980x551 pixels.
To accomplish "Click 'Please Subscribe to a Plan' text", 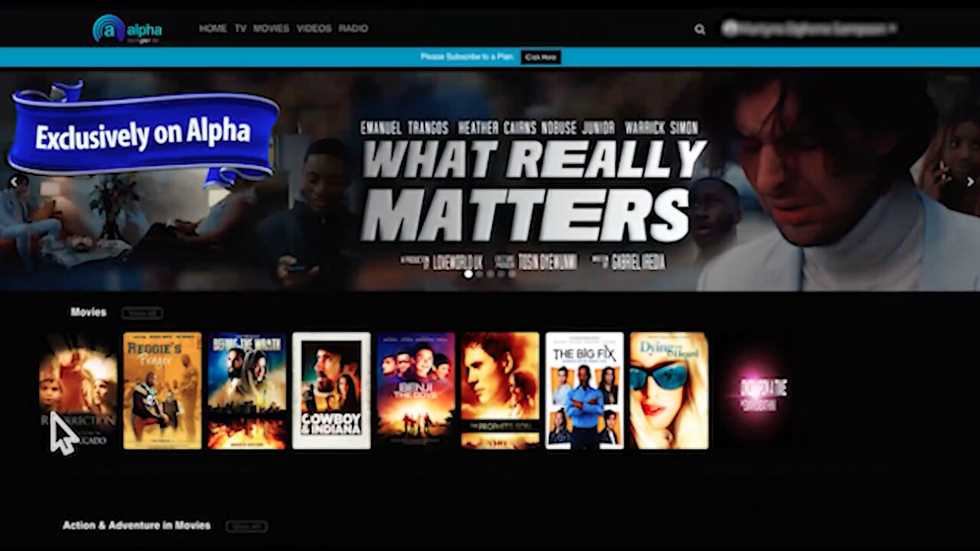I will [x=466, y=57].
